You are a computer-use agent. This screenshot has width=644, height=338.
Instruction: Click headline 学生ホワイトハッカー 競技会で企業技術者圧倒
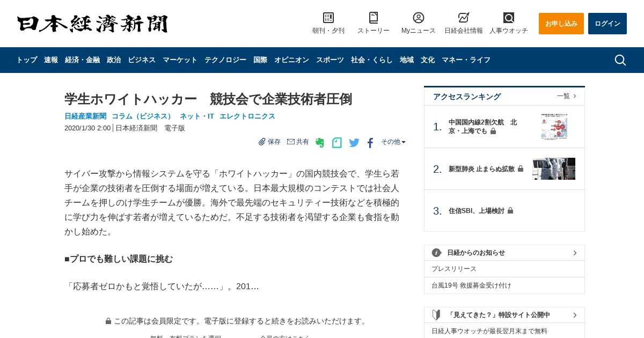(x=208, y=99)
